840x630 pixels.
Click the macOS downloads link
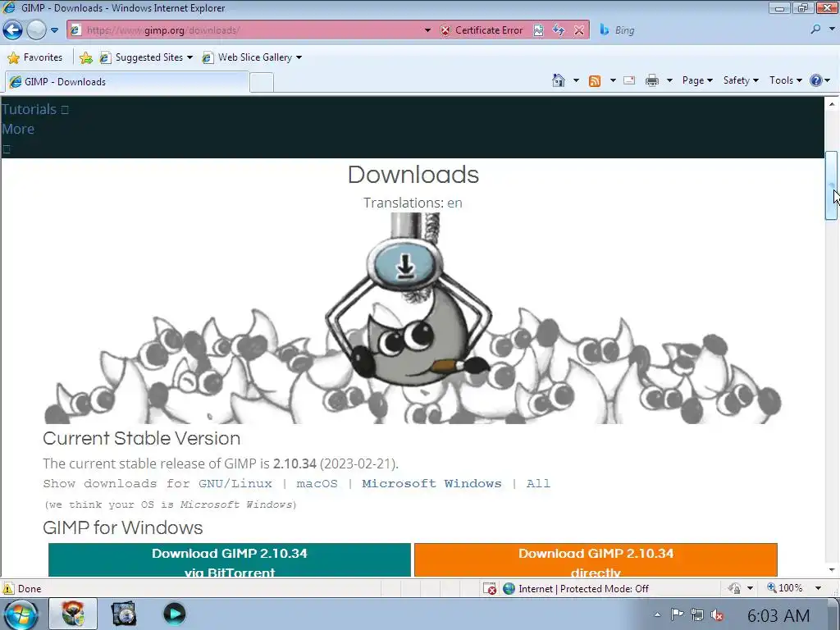[x=317, y=483]
